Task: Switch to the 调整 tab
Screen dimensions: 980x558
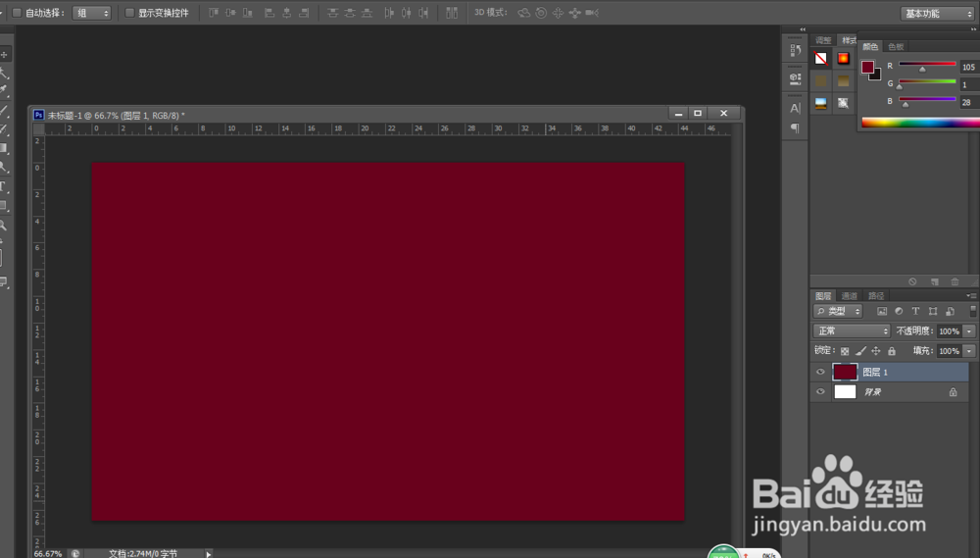Action: (x=823, y=40)
